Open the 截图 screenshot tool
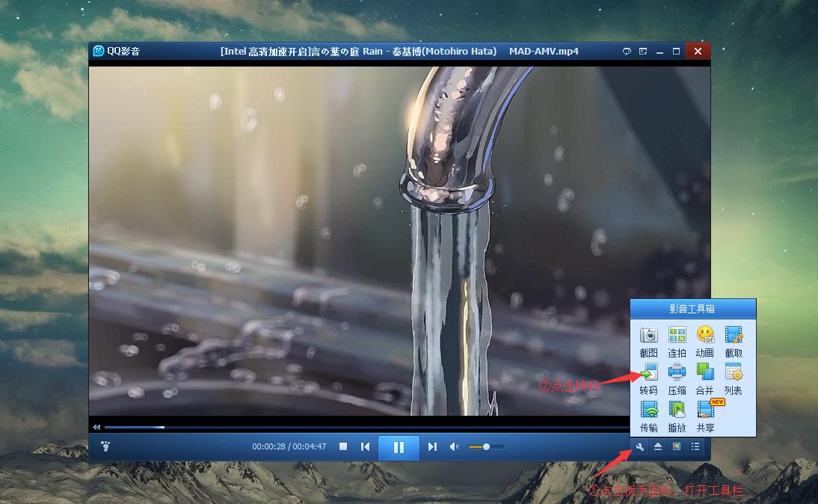Image resolution: width=818 pixels, height=504 pixels. pyautogui.click(x=649, y=335)
